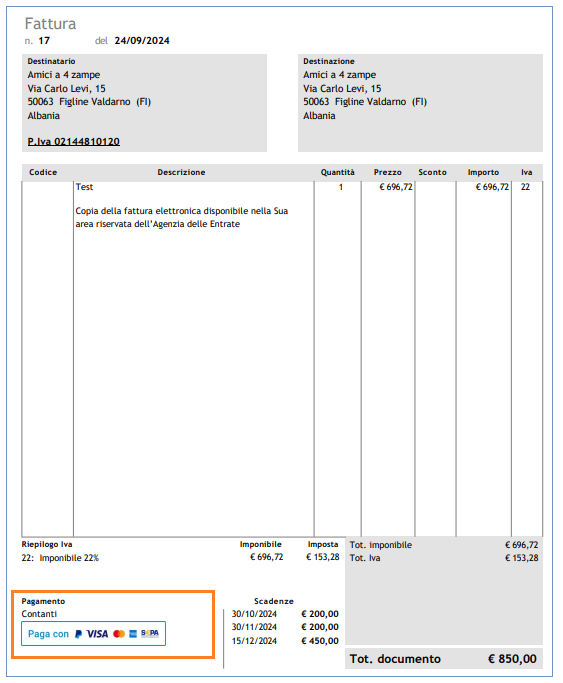Screen dimensions: 563x683
Task: Click the "Sconto" column header
Action: (432, 172)
